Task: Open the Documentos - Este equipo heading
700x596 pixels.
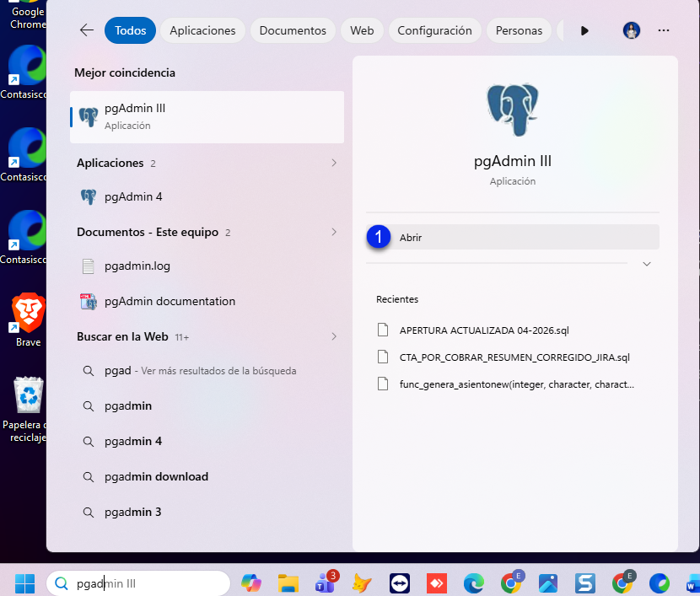Action: pyautogui.click(x=148, y=232)
